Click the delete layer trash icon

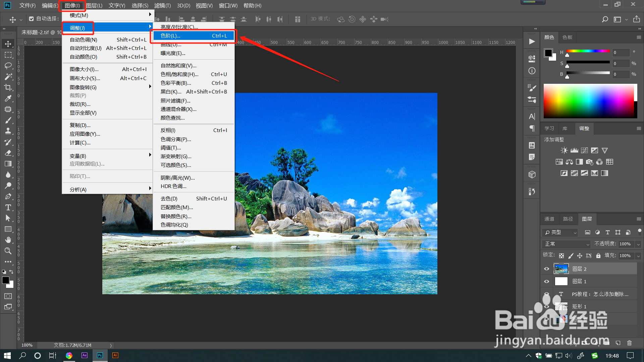coord(629,343)
